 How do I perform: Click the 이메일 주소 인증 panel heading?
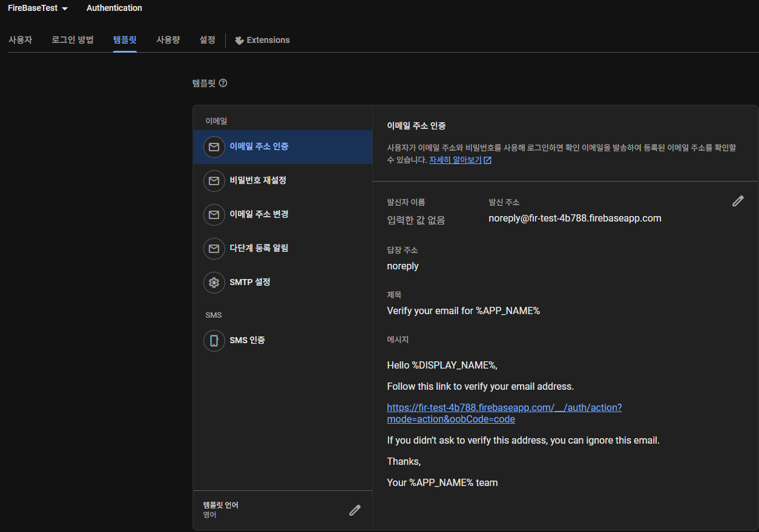(416, 126)
